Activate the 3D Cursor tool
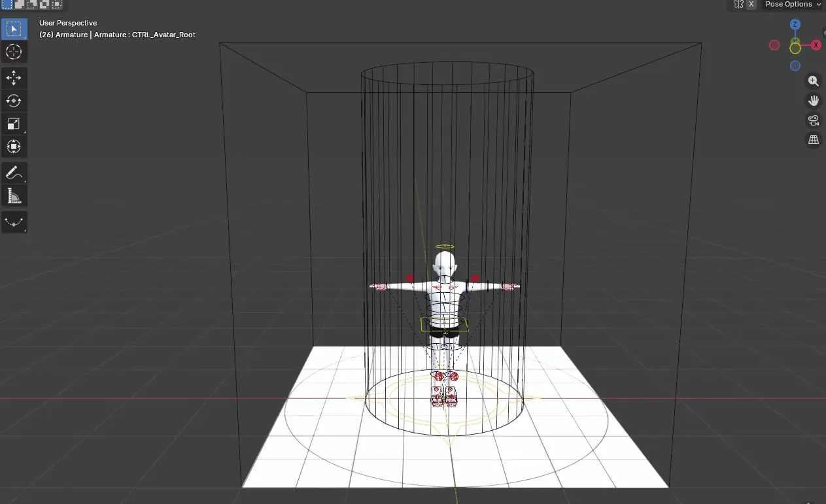The height and width of the screenshot is (504, 826). coord(14,52)
